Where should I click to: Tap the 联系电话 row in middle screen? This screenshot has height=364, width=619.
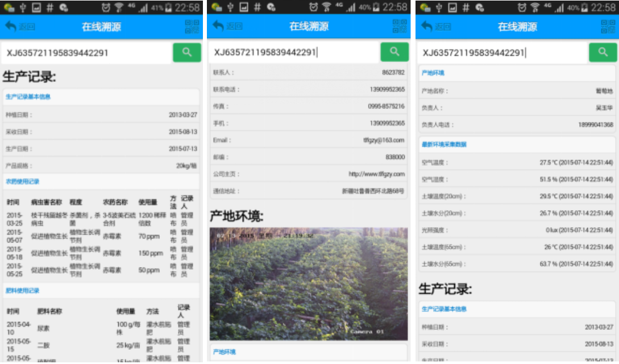tap(309, 90)
